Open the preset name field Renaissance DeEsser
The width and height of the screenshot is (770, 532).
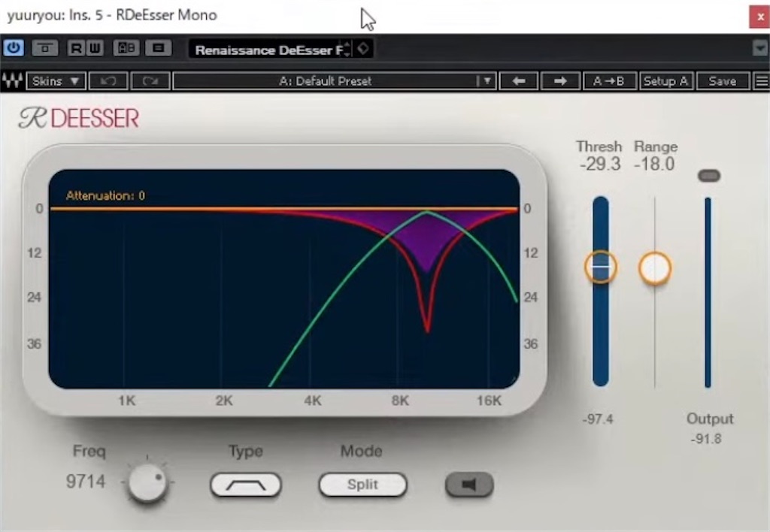coord(268,50)
